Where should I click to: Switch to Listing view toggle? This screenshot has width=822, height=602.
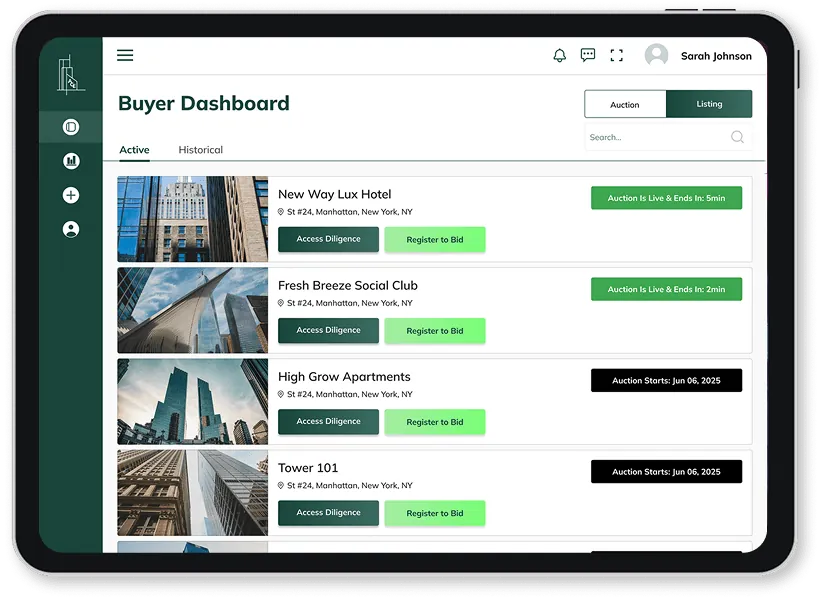709,104
